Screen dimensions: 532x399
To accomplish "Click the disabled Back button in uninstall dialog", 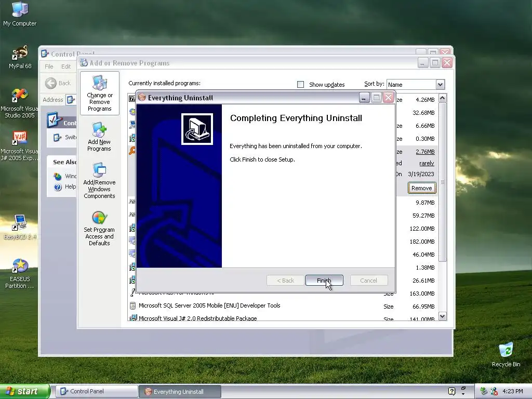I will (x=285, y=280).
